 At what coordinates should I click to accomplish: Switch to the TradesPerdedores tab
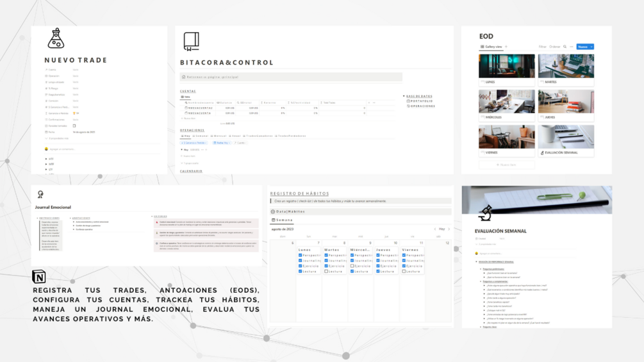(x=290, y=136)
